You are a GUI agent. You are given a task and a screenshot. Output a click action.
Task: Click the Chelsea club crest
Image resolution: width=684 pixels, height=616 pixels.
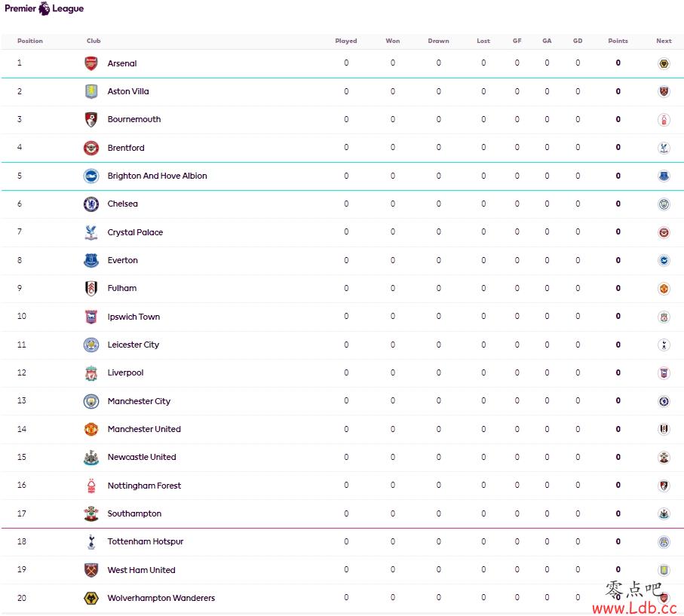click(x=91, y=204)
